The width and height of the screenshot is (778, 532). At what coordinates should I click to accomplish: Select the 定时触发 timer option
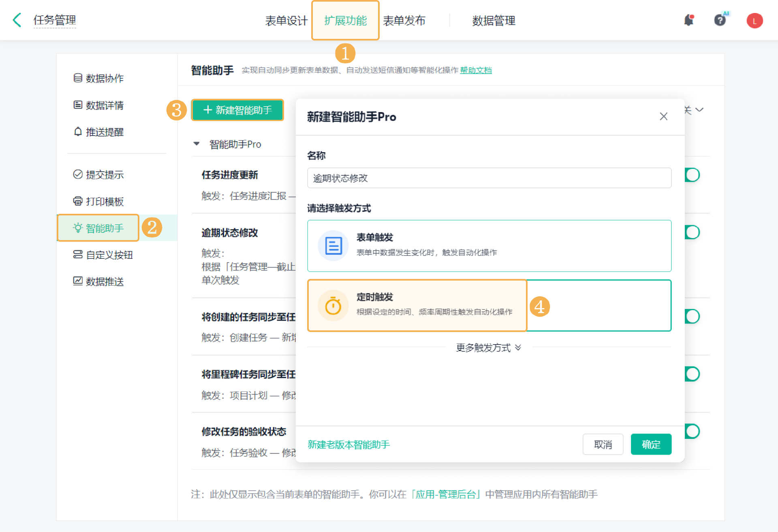click(x=417, y=305)
